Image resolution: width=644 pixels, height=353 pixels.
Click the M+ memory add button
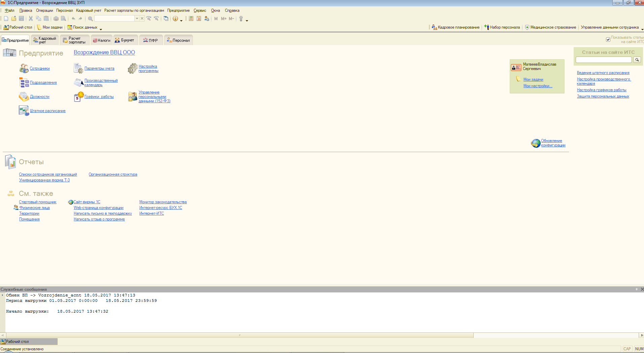[x=224, y=19]
